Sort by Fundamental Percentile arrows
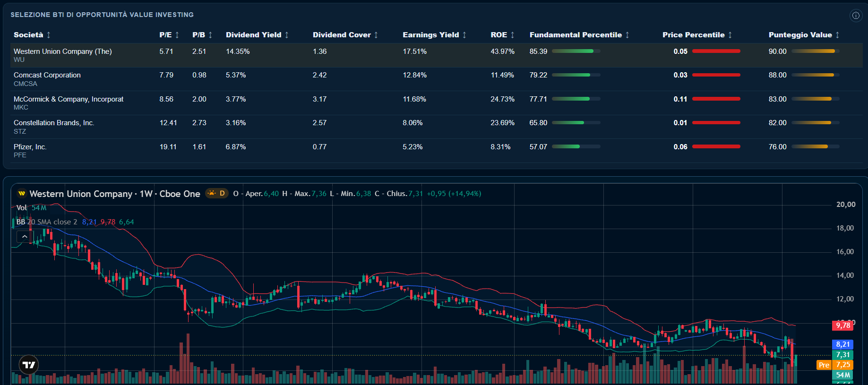Viewport: 868px width, 385px height. pyautogui.click(x=627, y=35)
